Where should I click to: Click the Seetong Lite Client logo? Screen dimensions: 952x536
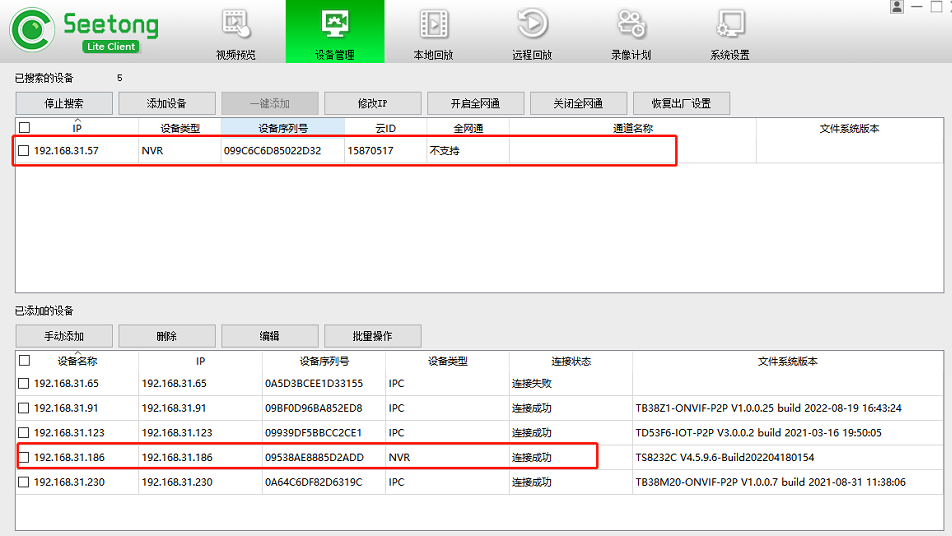[75, 30]
